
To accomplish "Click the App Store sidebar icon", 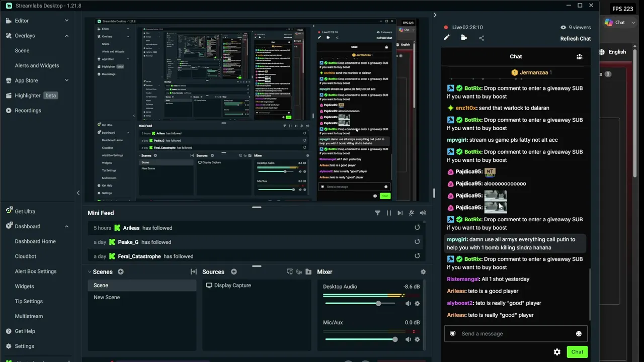I will coord(9,80).
